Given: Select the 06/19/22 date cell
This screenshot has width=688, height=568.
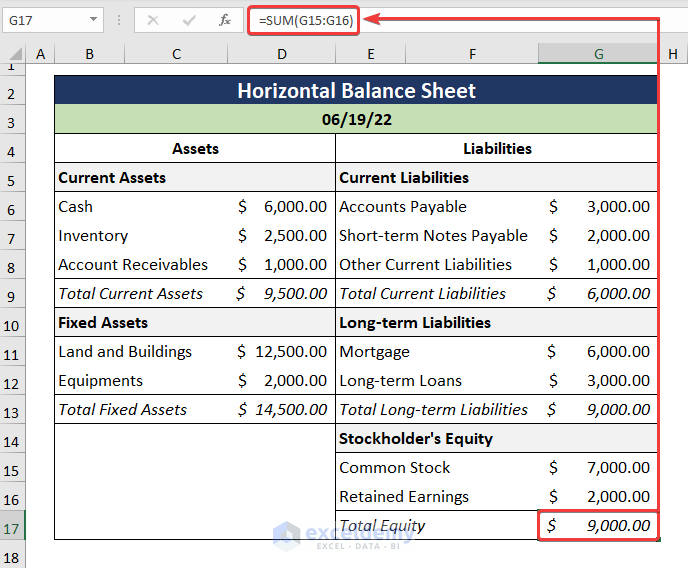Looking at the screenshot, I should tap(356, 120).
